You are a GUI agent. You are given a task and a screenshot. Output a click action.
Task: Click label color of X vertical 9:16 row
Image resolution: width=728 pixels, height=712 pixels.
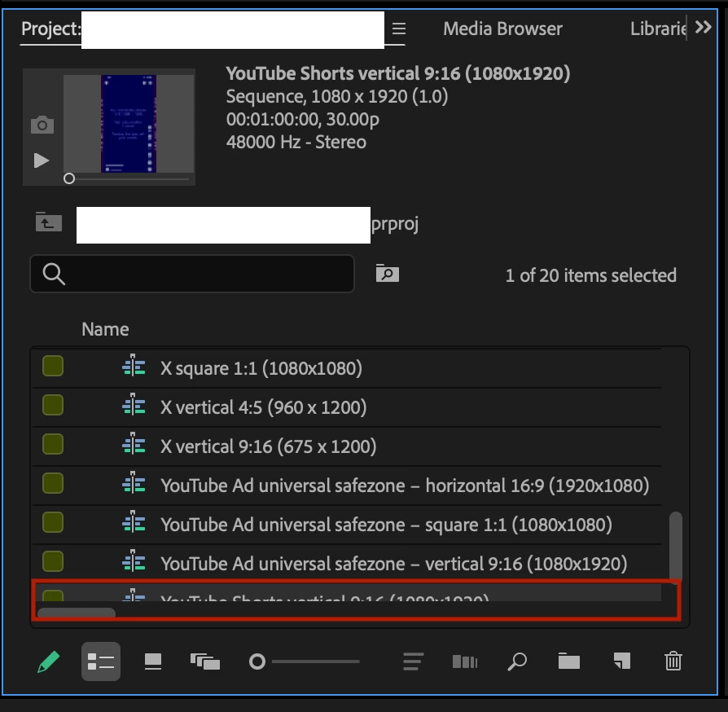pyautogui.click(x=53, y=444)
